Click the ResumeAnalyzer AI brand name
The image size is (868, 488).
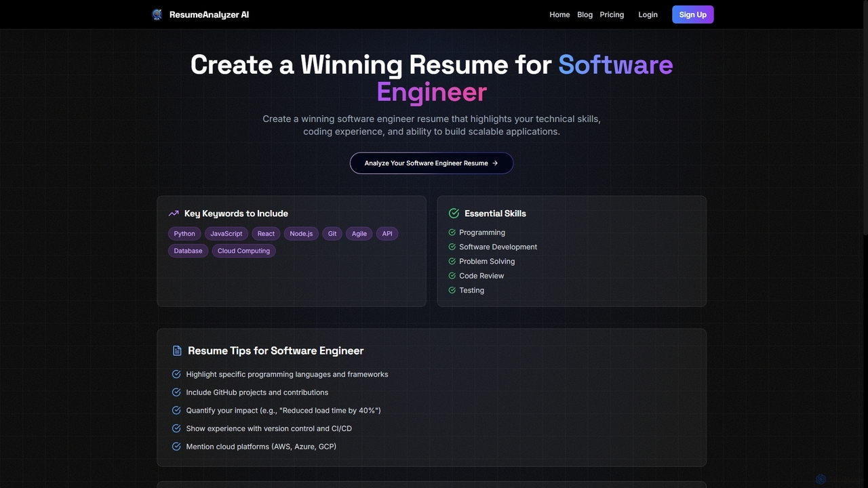209,14
